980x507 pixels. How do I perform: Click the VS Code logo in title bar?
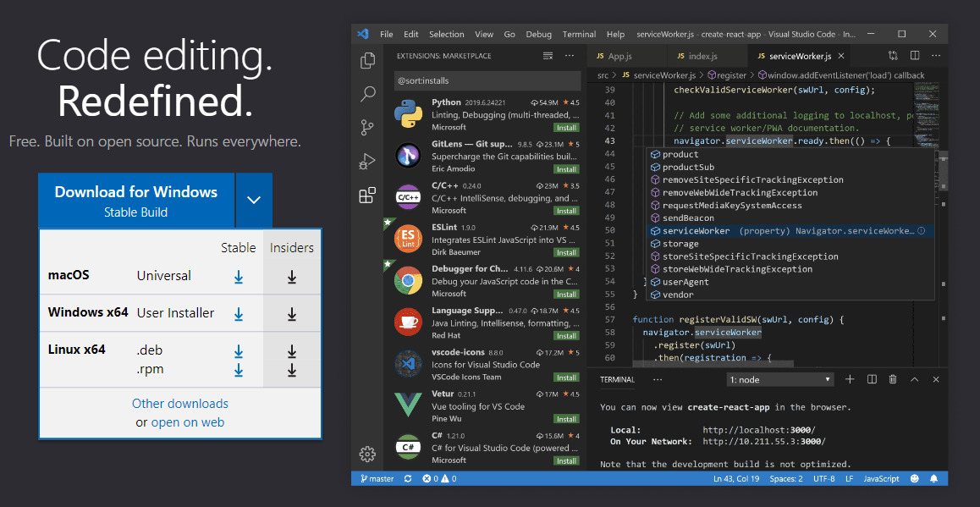click(x=363, y=35)
